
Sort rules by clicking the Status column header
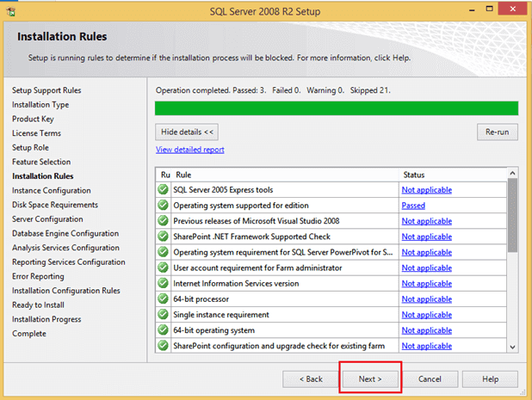tap(414, 175)
